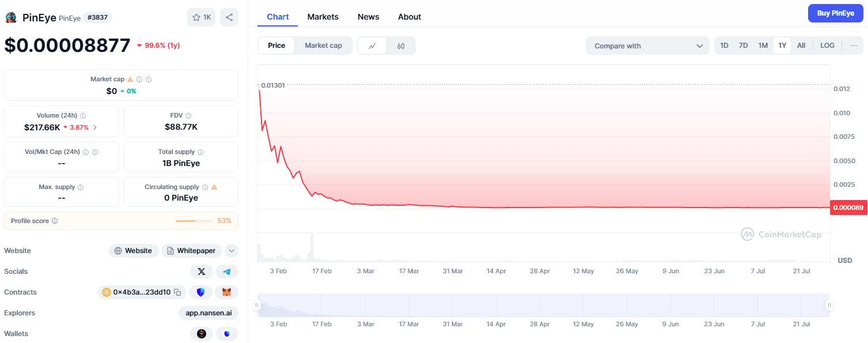This screenshot has height=343, width=868.
Task: Select the line chart icon
Action: tap(373, 46)
